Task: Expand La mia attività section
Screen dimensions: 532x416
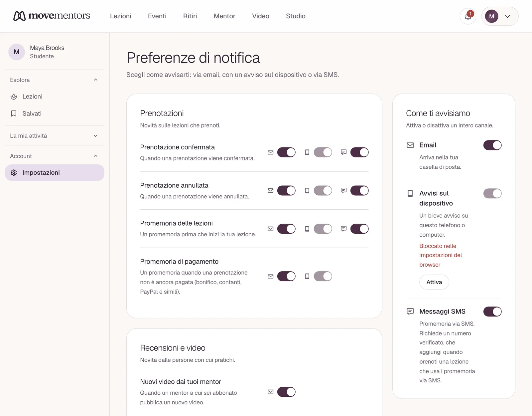Action: (55, 136)
